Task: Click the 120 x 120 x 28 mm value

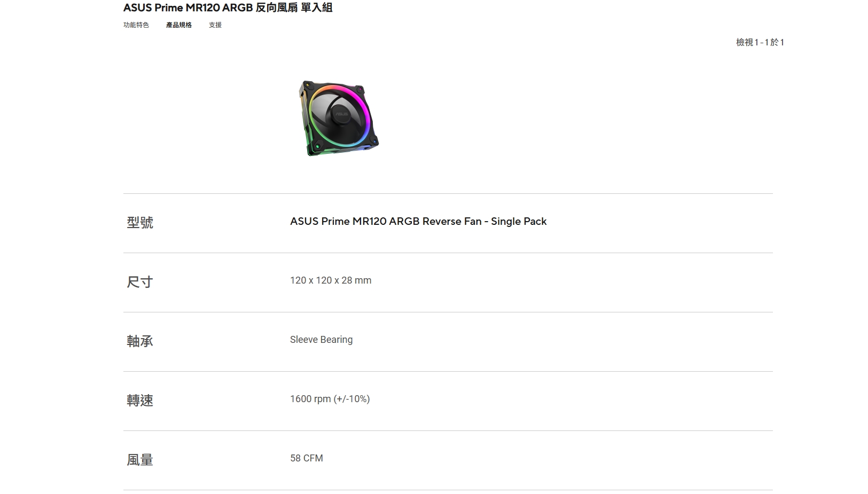Action: point(331,280)
